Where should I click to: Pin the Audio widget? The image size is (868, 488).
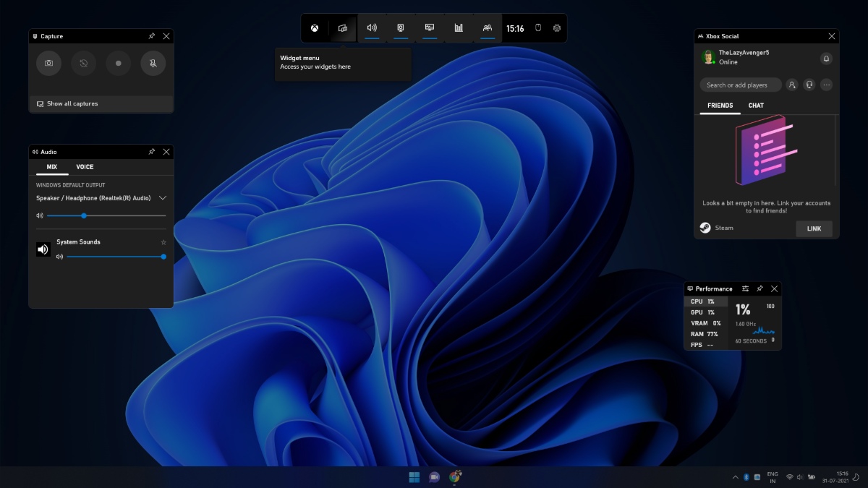(x=151, y=152)
